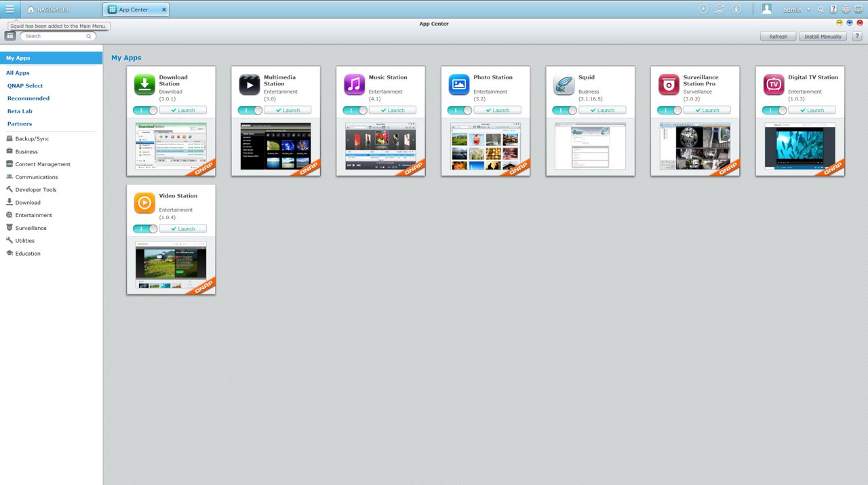Launch Digital TV Station

(x=812, y=110)
